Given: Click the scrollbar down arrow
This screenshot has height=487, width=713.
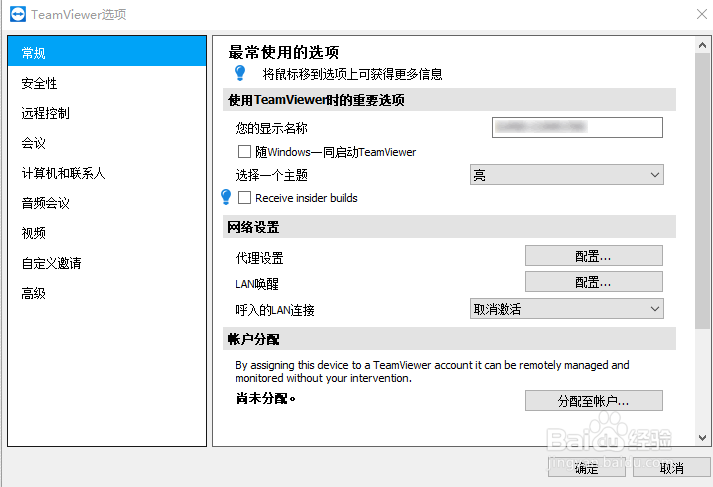Looking at the screenshot, I should click(x=702, y=438).
